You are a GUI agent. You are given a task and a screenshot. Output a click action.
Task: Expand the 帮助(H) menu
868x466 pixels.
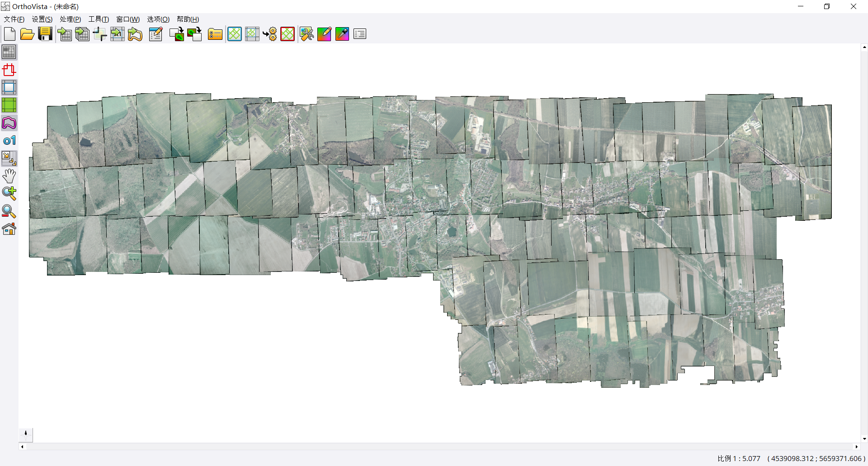point(188,19)
